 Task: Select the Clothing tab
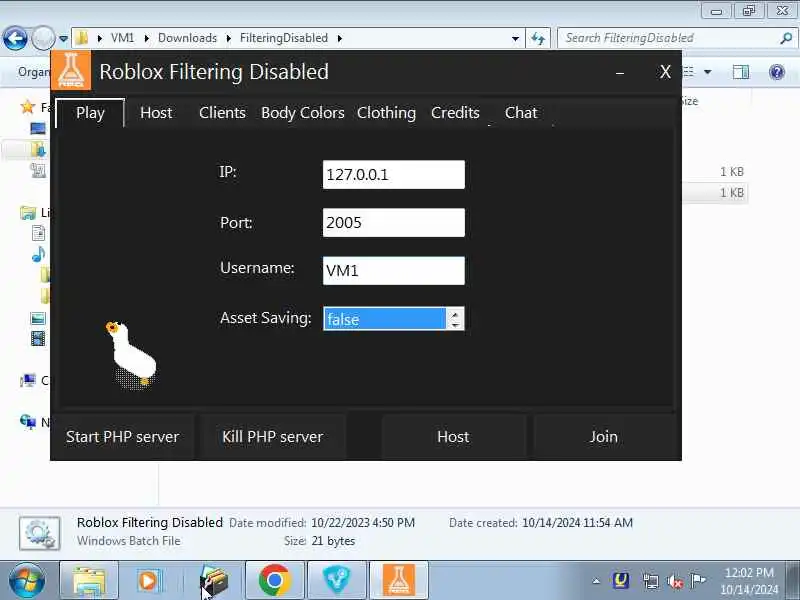tap(386, 113)
